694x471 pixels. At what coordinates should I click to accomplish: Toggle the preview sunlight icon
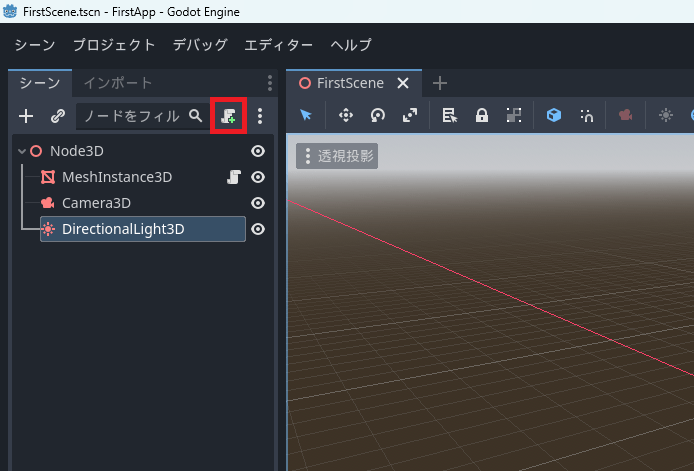pyautogui.click(x=666, y=115)
